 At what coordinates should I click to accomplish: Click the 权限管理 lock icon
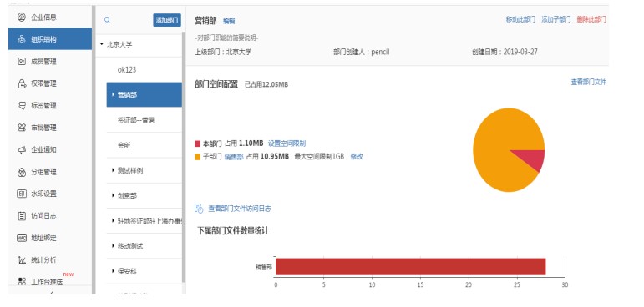click(x=22, y=83)
